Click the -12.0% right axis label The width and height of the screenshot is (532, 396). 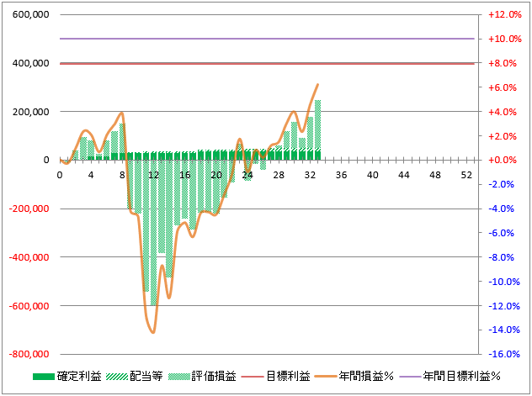click(504, 306)
